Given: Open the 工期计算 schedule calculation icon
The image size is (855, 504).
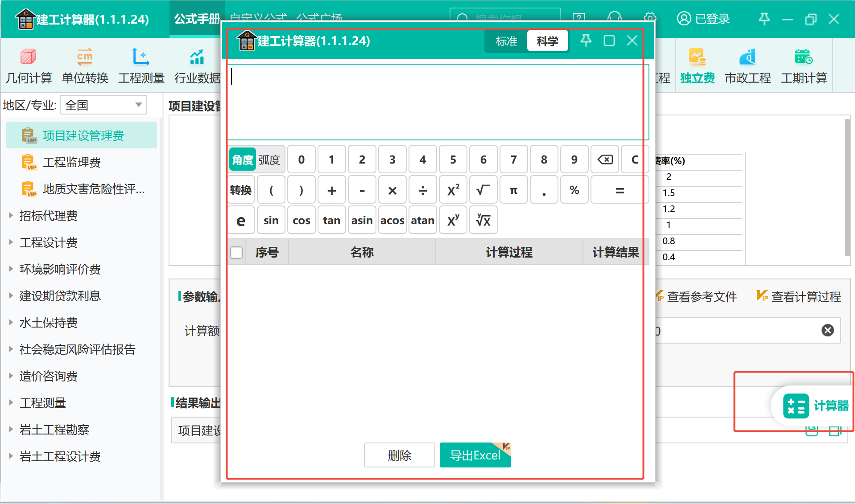Looking at the screenshot, I should (x=804, y=66).
